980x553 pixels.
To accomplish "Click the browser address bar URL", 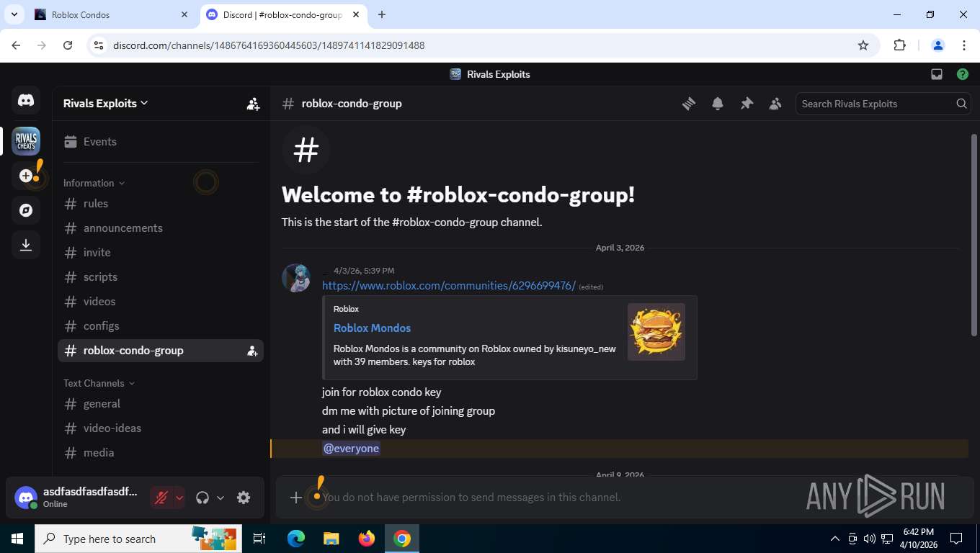I will (x=269, y=45).
